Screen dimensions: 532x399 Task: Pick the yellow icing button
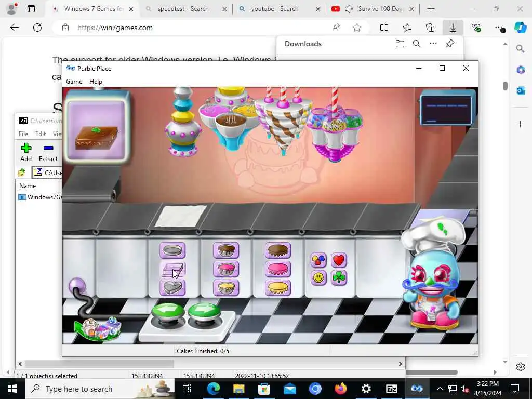click(278, 288)
